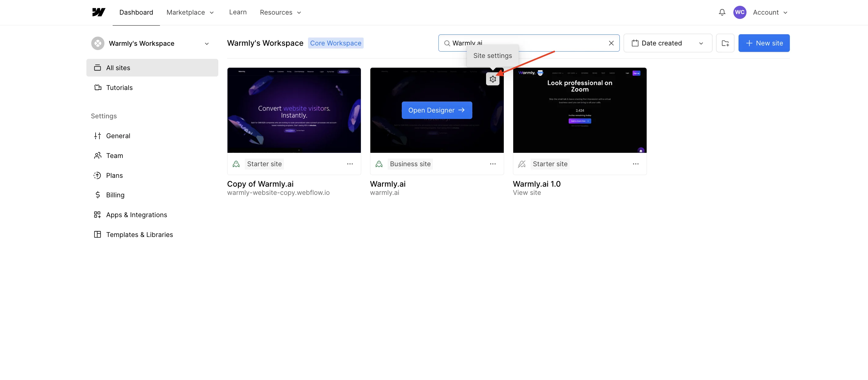Click Open Designer on Warmly.ai
Viewport: 868px width, 380px height.
point(437,110)
